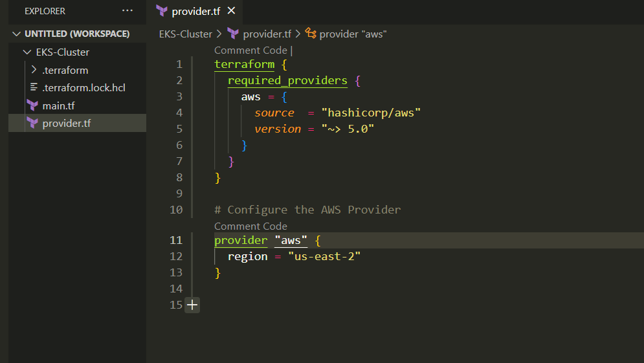Click the "us-east-2" region value
The image size is (644, 363).
click(x=324, y=257)
